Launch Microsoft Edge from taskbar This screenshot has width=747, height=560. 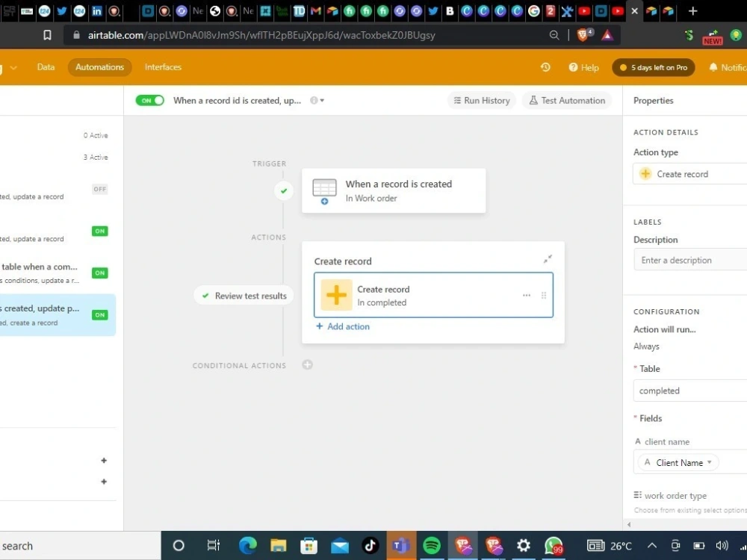coord(248,546)
